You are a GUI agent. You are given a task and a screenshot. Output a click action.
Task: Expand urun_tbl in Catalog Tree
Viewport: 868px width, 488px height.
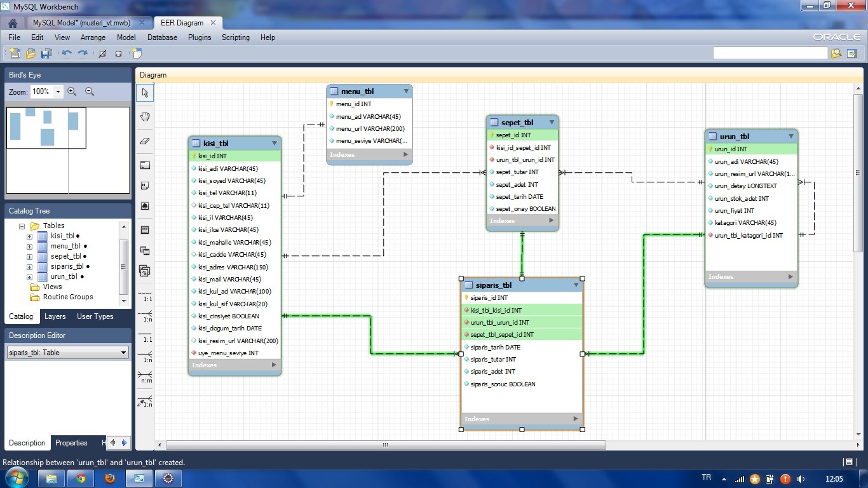coord(29,277)
